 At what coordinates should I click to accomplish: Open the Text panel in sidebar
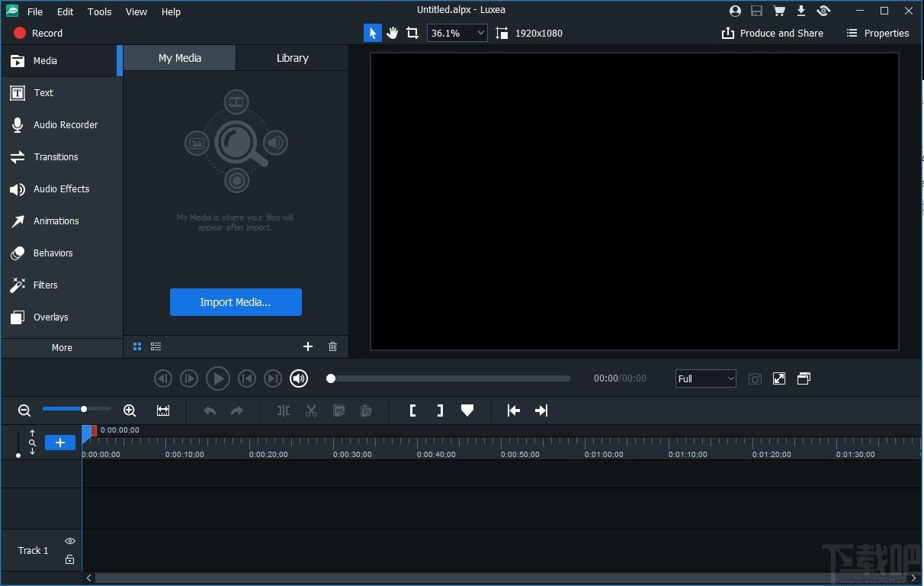pos(61,92)
